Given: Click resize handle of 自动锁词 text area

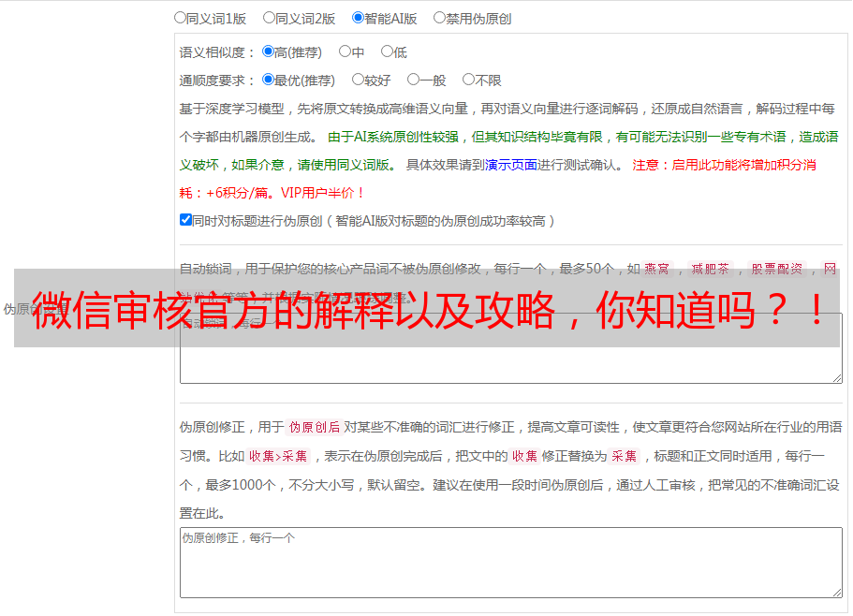Looking at the screenshot, I should click(836, 377).
